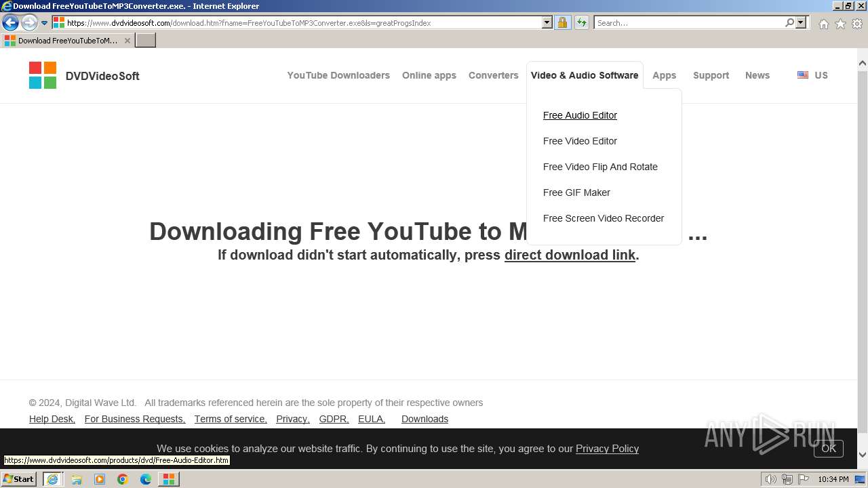Open recent pages dropdown next to Forward
868x488 pixels.
click(45, 23)
